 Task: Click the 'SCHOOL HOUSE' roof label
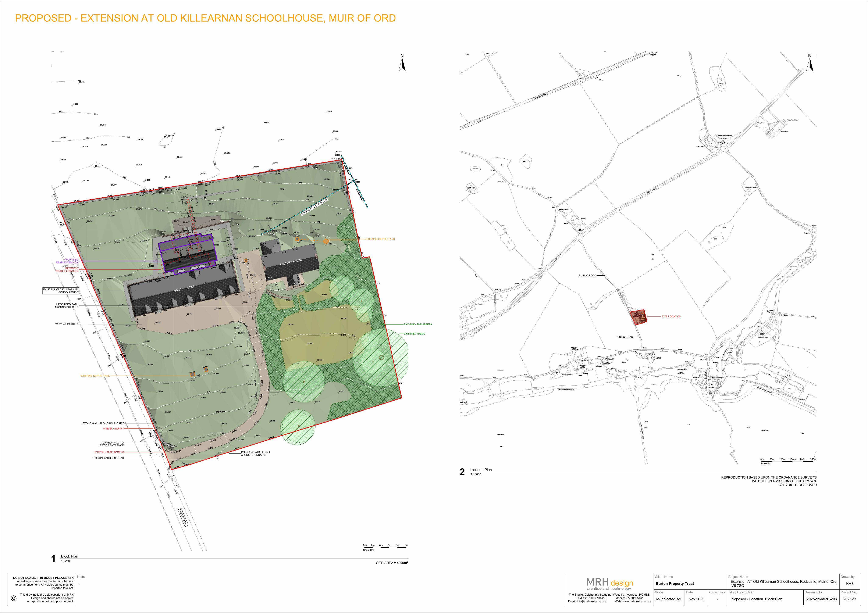coord(185,289)
